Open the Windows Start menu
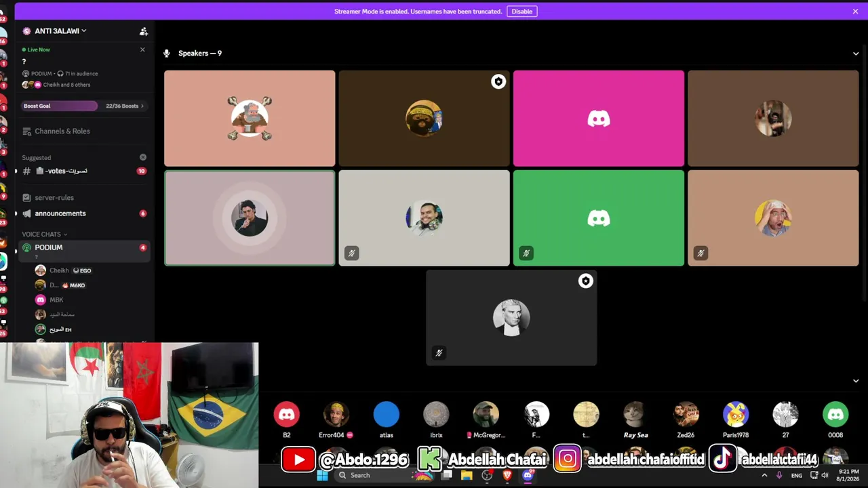Image resolution: width=868 pixels, height=488 pixels. click(x=322, y=476)
